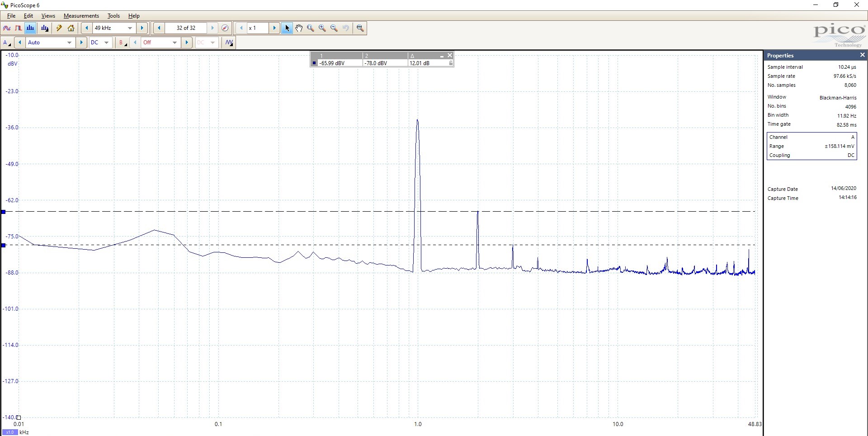868x436 pixels.
Task: Select the Selection arrow tool
Action: click(287, 28)
